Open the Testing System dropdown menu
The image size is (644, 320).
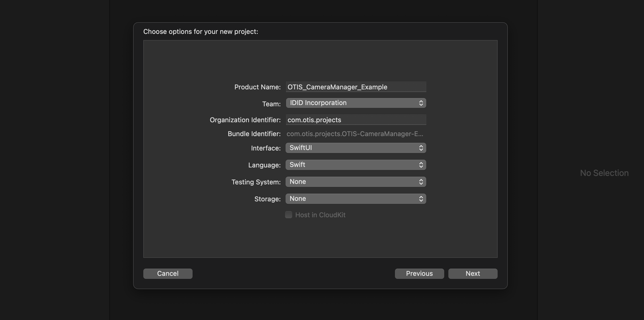pos(356,182)
